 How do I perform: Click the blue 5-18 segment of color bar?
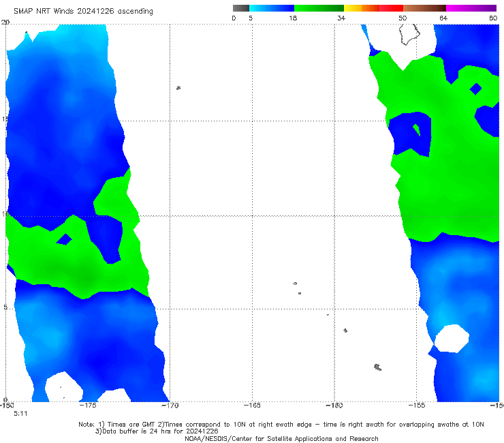tap(272, 8)
